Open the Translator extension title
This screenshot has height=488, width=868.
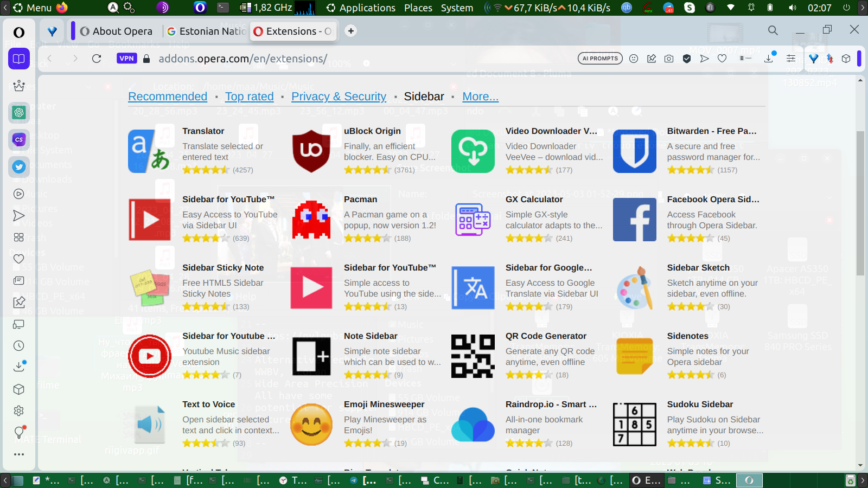203,131
